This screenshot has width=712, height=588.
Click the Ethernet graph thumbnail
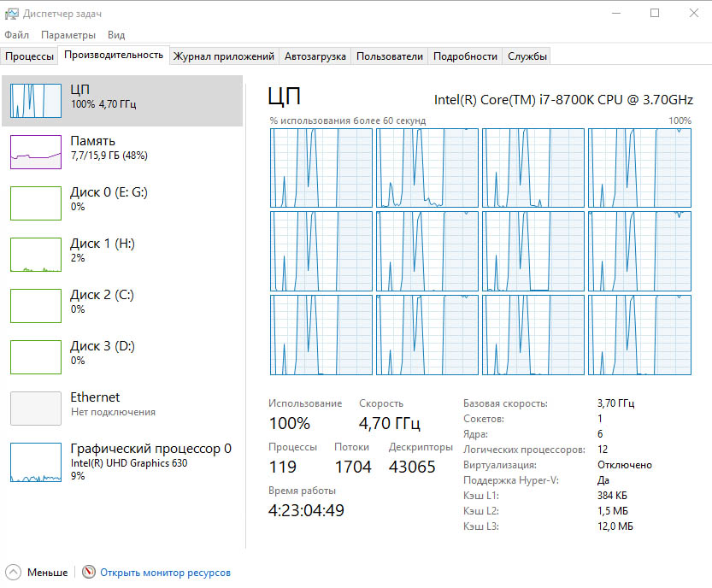(x=35, y=409)
